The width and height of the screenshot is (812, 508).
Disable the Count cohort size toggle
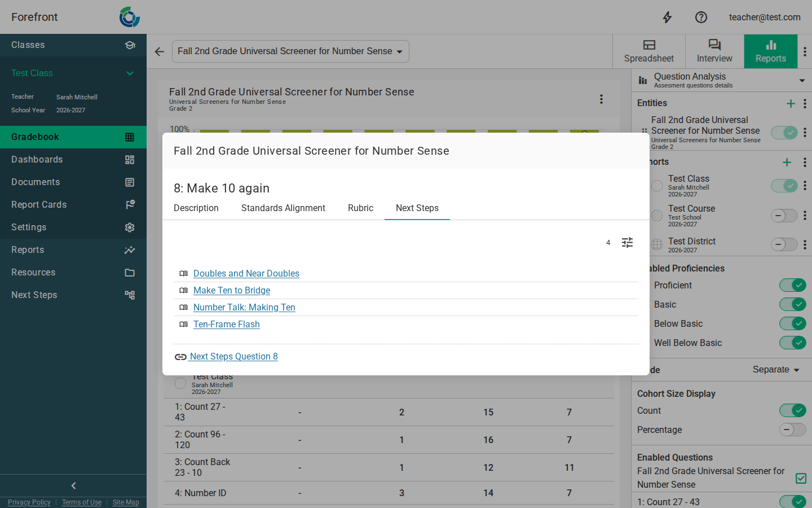pyautogui.click(x=792, y=410)
